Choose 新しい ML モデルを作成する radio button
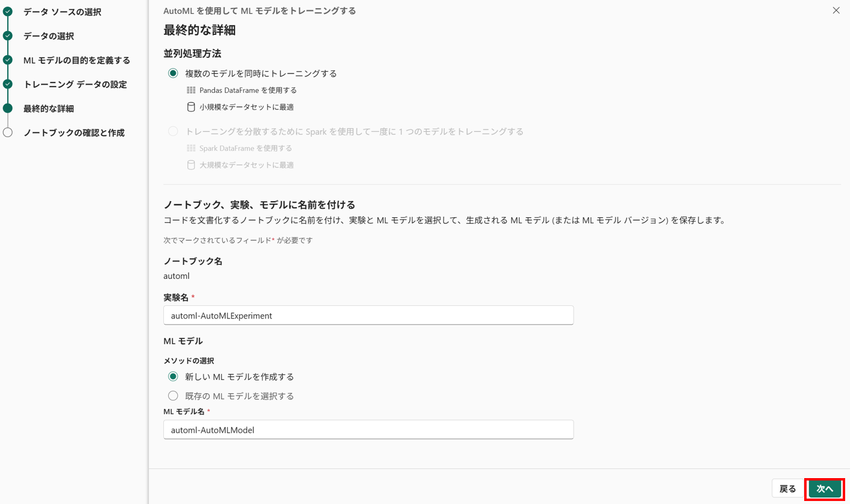Image resolution: width=856 pixels, height=504 pixels. pos(173,376)
